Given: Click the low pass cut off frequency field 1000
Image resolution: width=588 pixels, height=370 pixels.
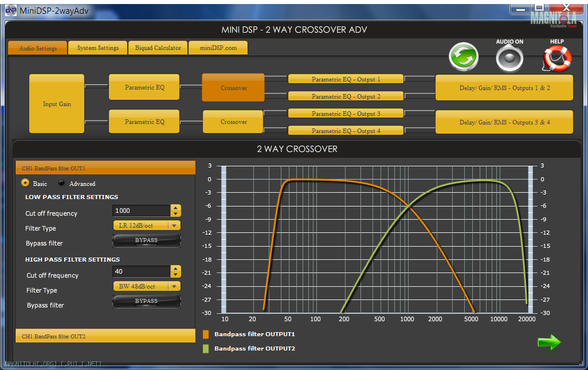Looking at the screenshot, I should pos(142,211).
